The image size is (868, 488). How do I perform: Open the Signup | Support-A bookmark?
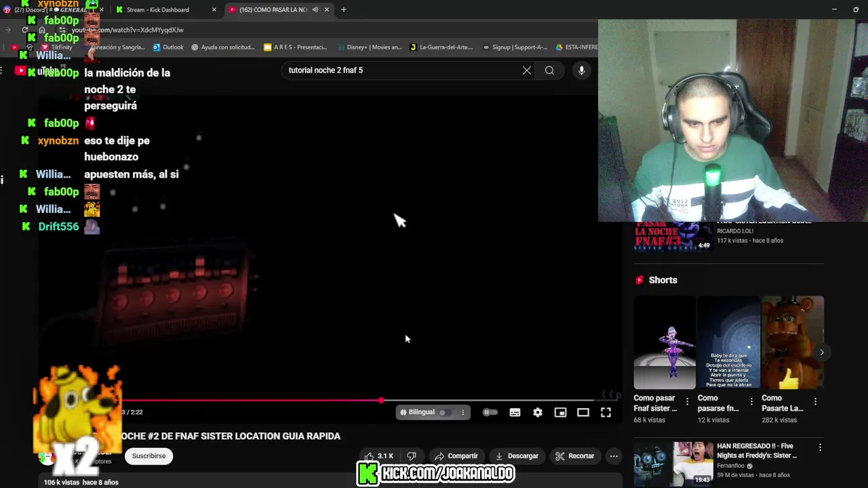pyautogui.click(x=515, y=47)
